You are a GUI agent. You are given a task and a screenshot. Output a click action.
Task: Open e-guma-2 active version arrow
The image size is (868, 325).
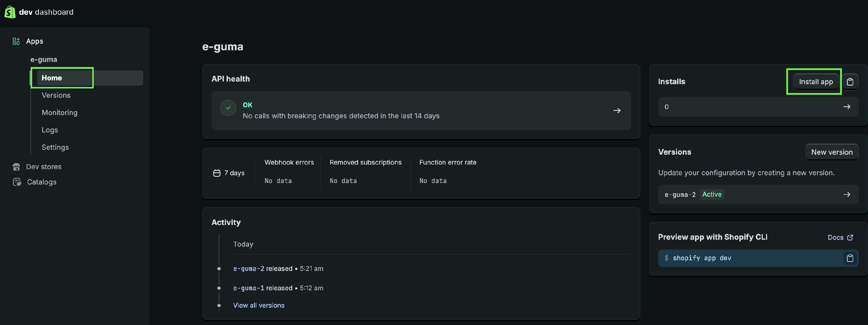tap(846, 194)
